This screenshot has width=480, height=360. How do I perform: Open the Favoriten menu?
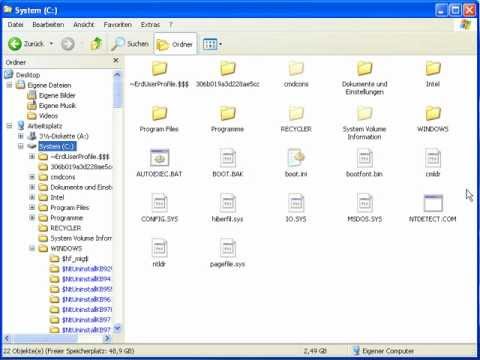[117, 25]
